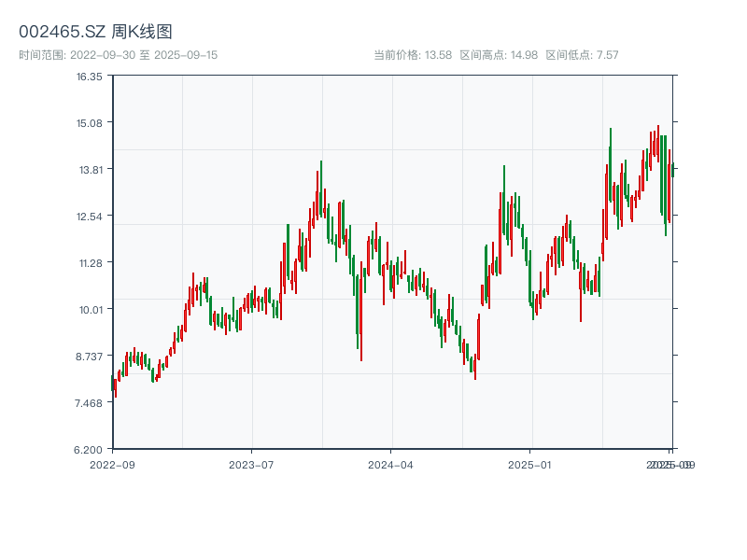Screen dimensions: 747x560
Task: Click the x-axis label 2024-04
Action: click(390, 465)
